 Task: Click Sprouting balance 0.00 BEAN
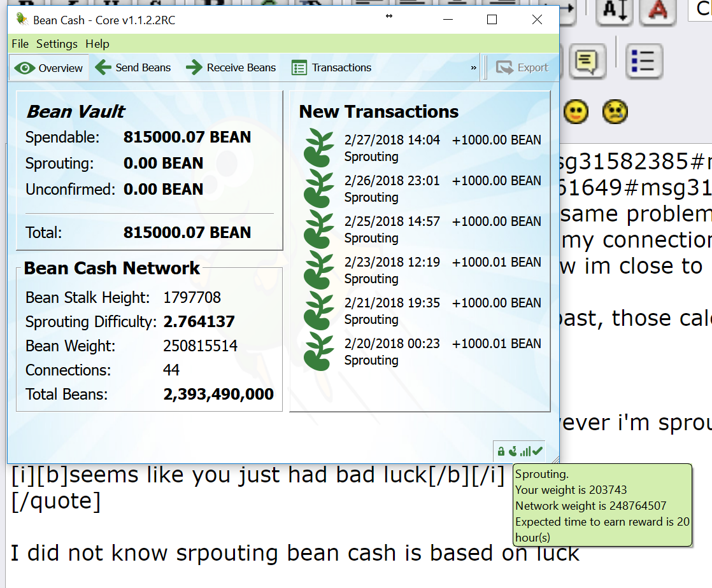pos(163,164)
